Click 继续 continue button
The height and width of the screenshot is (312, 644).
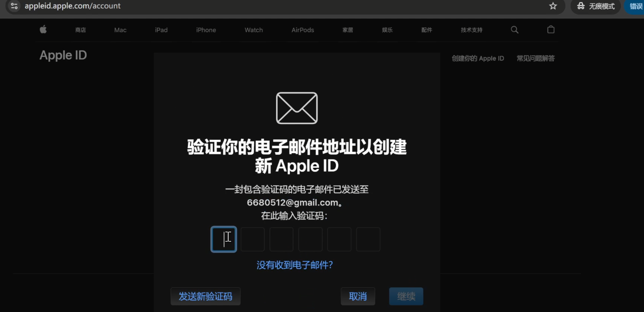tap(406, 296)
